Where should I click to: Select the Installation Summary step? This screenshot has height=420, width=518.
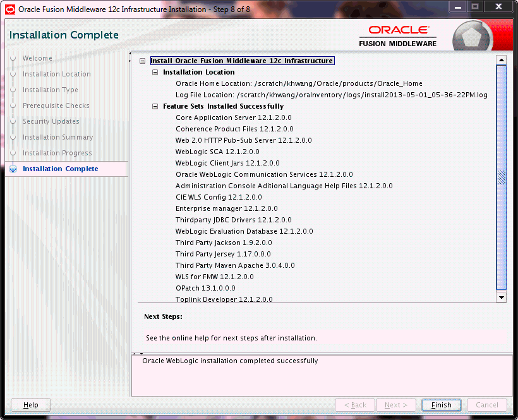(58, 137)
